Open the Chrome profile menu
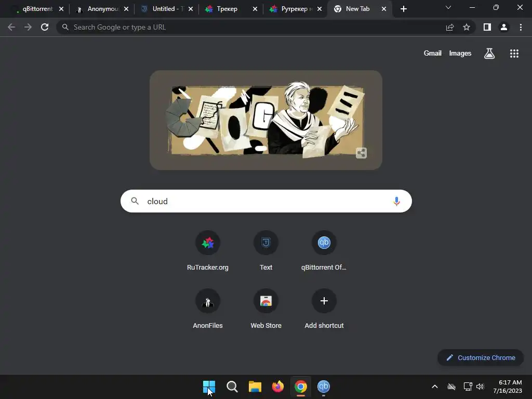 (504, 27)
